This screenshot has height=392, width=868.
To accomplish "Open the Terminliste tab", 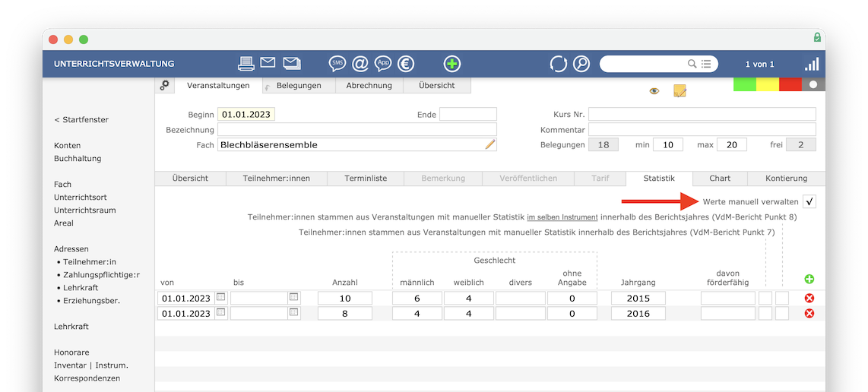I will coord(366,179).
